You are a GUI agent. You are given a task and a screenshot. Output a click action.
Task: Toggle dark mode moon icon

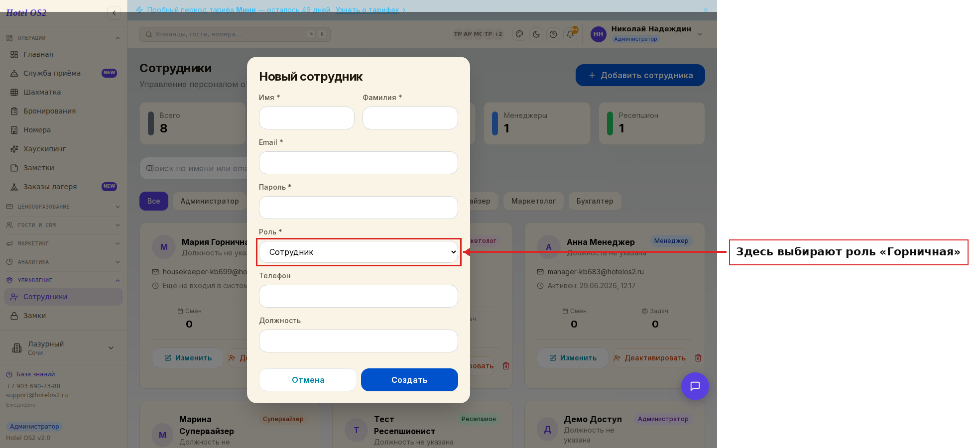pyautogui.click(x=536, y=34)
